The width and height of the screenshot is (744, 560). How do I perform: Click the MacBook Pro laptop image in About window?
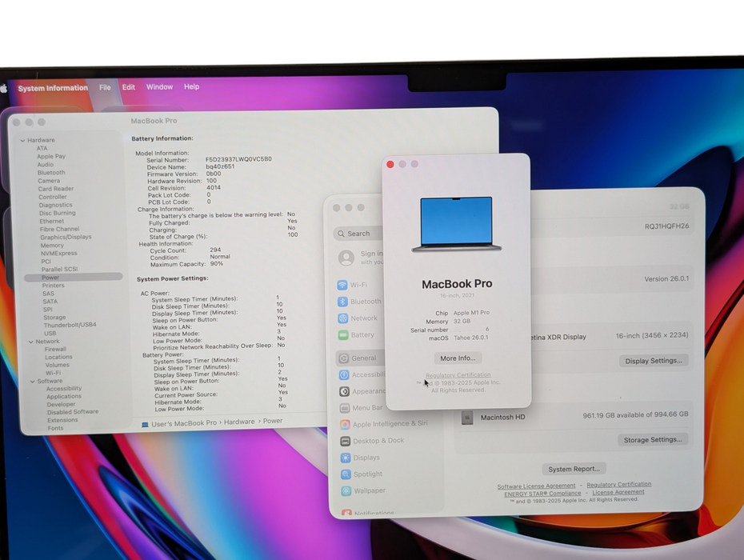[457, 224]
